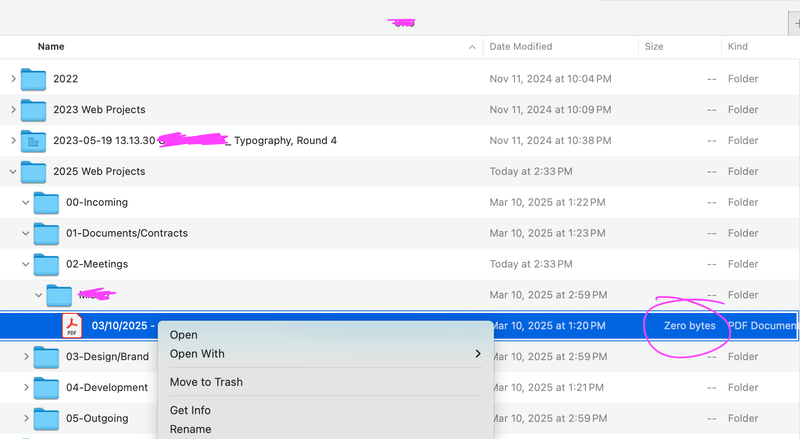Sort by Date Modified column header
800x439 pixels.
click(x=521, y=47)
